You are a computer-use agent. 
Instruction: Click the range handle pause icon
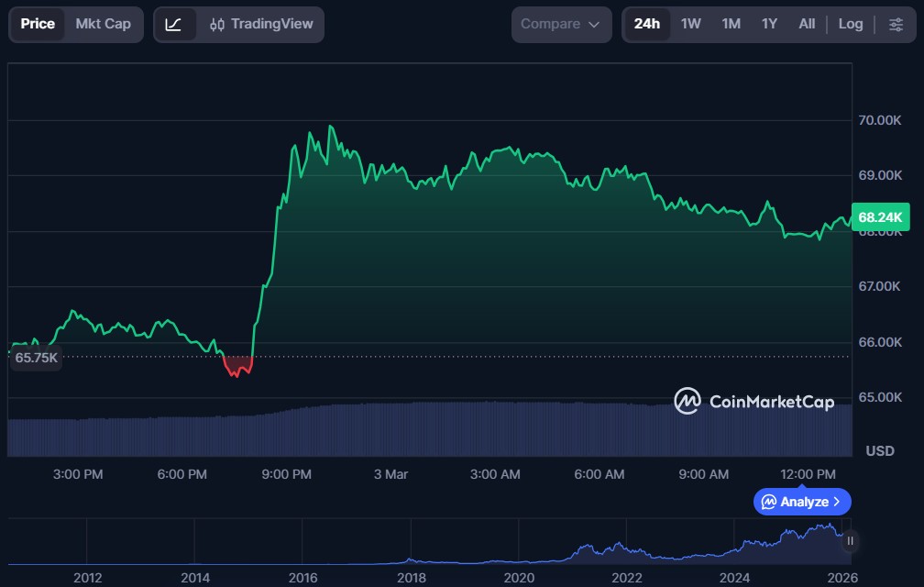pyautogui.click(x=850, y=541)
